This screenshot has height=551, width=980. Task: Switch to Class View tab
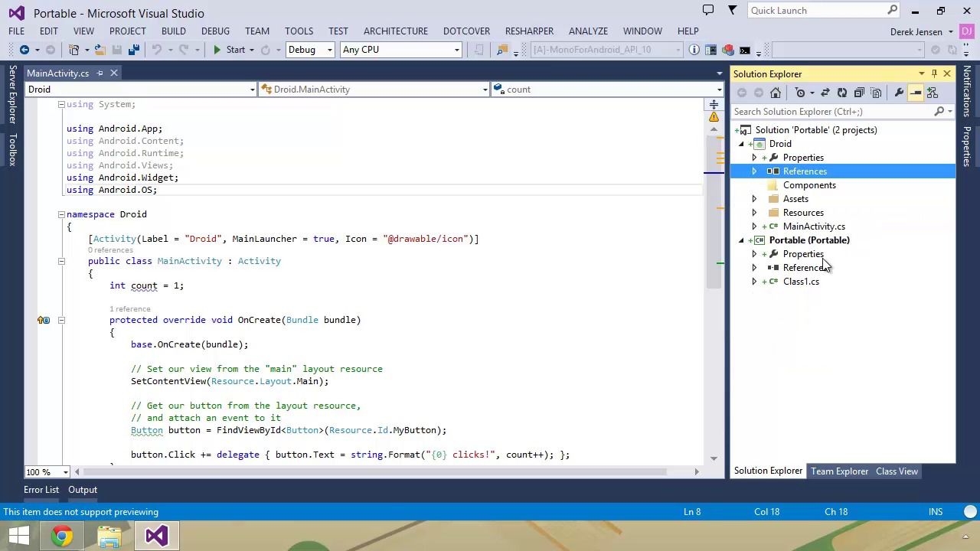[x=897, y=471]
